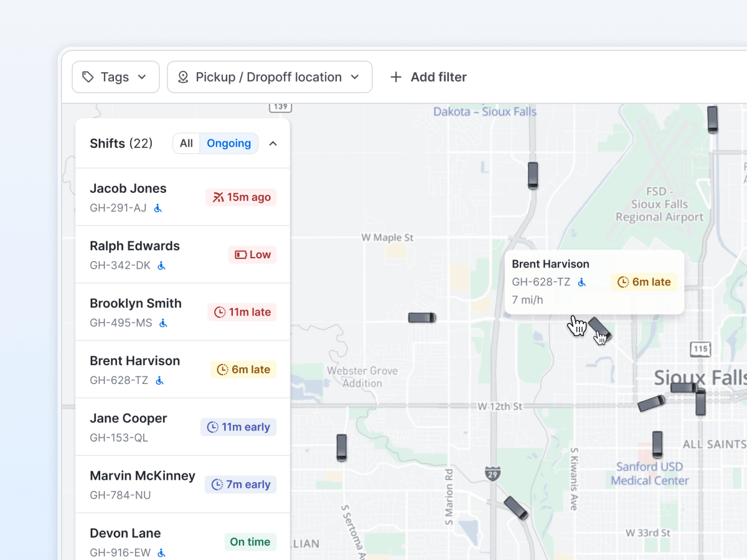This screenshot has height=560, width=747.
Task: Select Brooklyn Smith shift row
Action: point(183,312)
